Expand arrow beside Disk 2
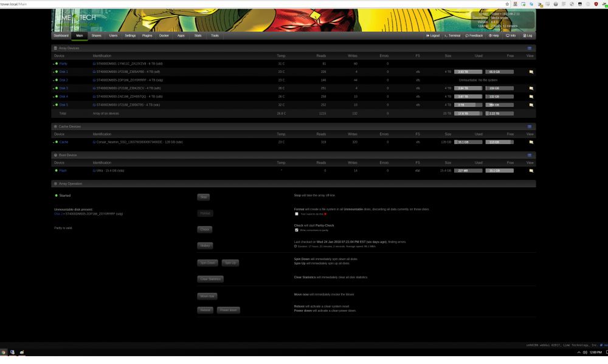608x364 pixels. tap(54, 80)
